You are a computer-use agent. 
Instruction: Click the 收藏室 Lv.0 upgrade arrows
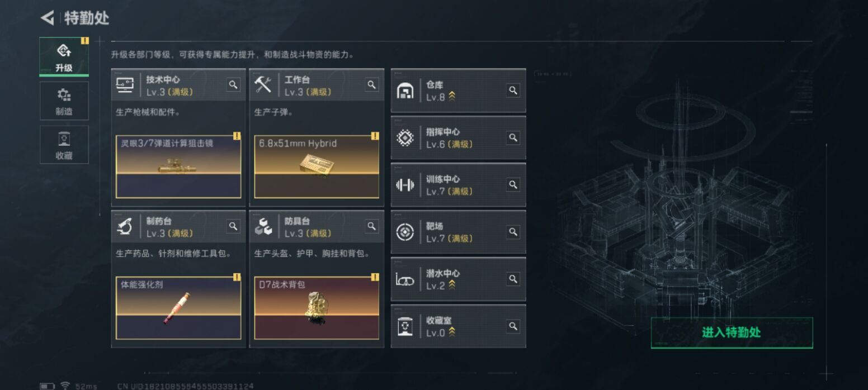452,332
